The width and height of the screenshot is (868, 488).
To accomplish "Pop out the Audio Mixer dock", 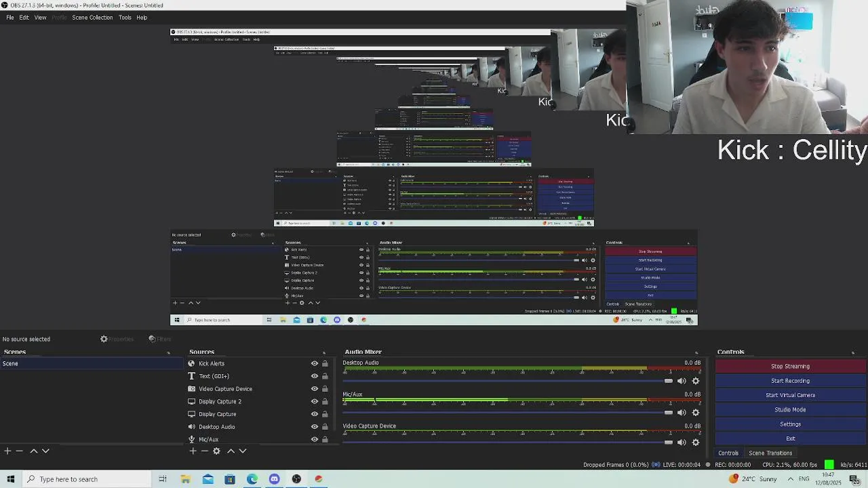I will [696, 352].
